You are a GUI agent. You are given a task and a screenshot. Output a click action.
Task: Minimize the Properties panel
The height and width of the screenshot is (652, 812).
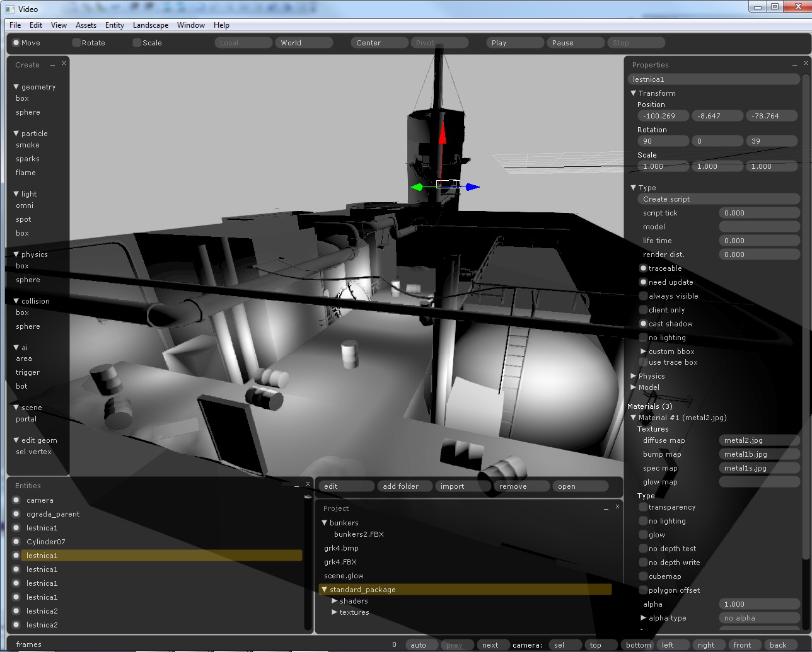(x=794, y=66)
